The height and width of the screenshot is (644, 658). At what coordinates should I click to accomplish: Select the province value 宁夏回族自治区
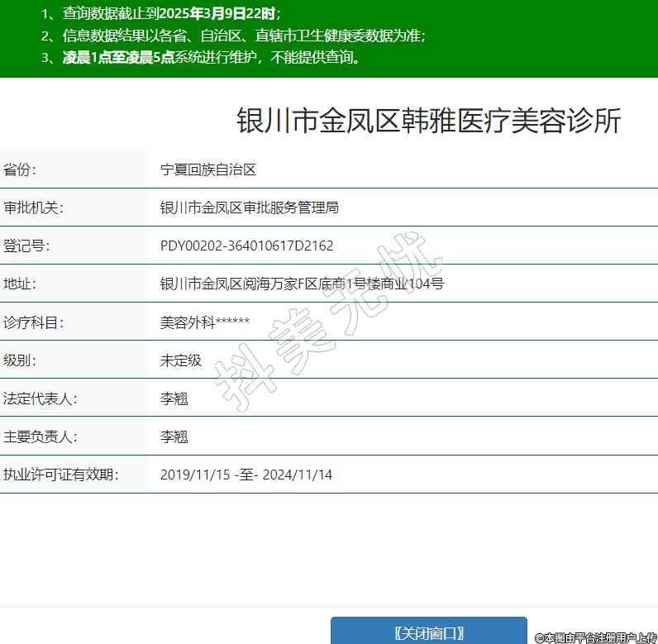point(208,169)
